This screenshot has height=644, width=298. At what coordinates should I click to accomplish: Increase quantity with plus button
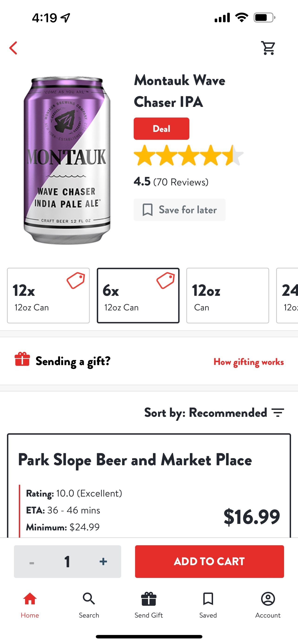(103, 561)
